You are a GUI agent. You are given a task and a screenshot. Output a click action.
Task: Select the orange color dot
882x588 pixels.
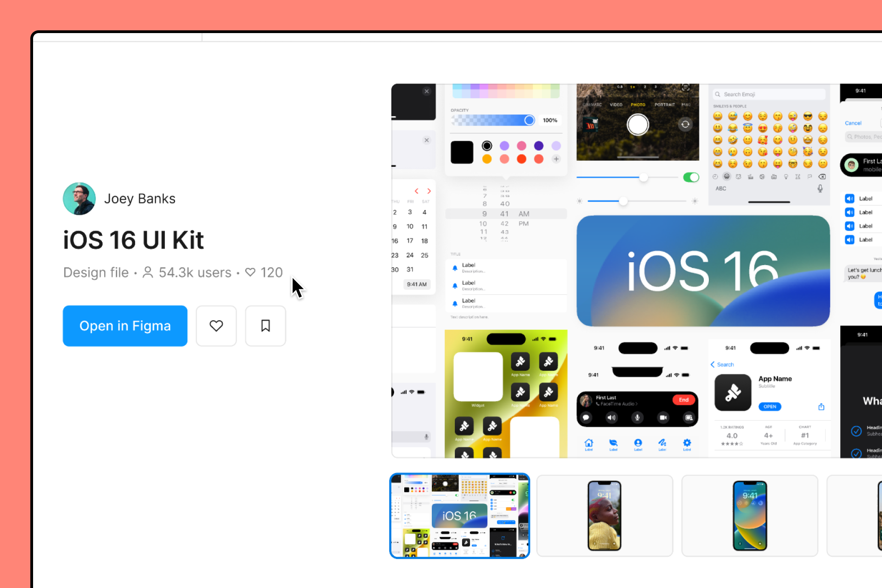tap(487, 159)
